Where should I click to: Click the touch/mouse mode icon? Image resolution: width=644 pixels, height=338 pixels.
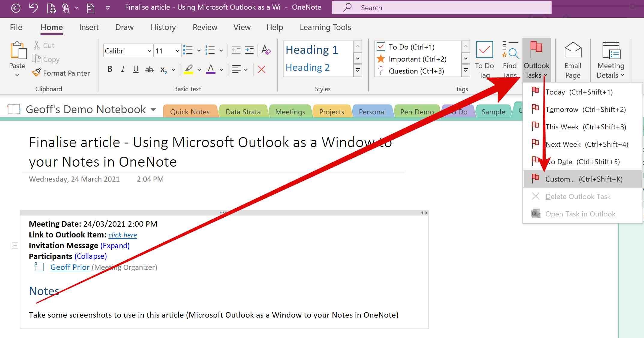pos(66,8)
